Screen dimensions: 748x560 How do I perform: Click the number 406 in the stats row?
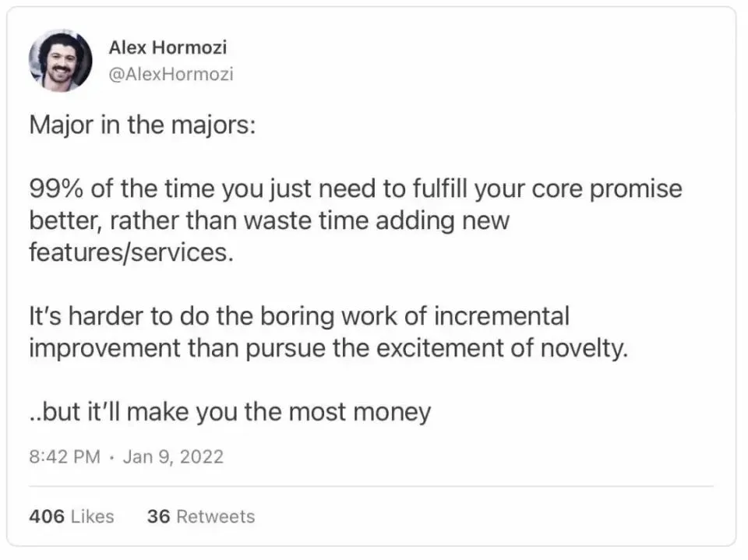click(x=46, y=516)
